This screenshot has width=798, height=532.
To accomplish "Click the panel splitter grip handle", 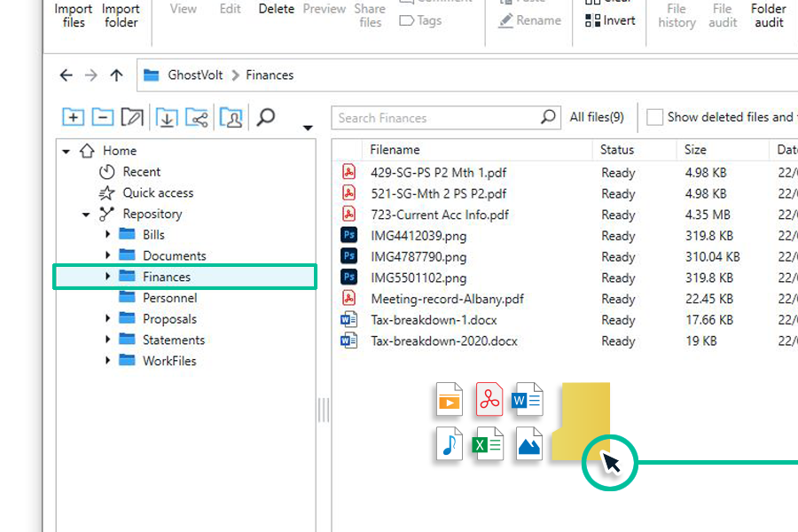I will pos(323,410).
